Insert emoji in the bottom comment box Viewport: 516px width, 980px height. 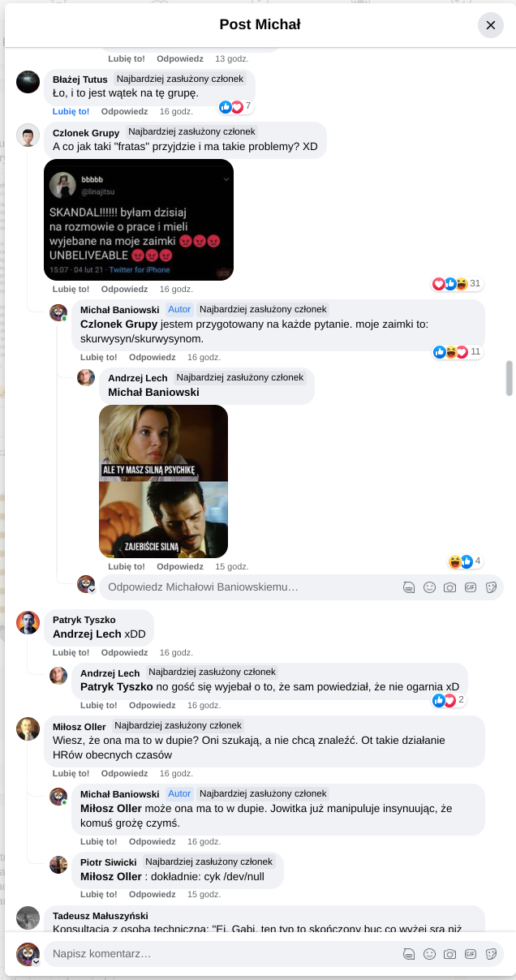(x=430, y=954)
